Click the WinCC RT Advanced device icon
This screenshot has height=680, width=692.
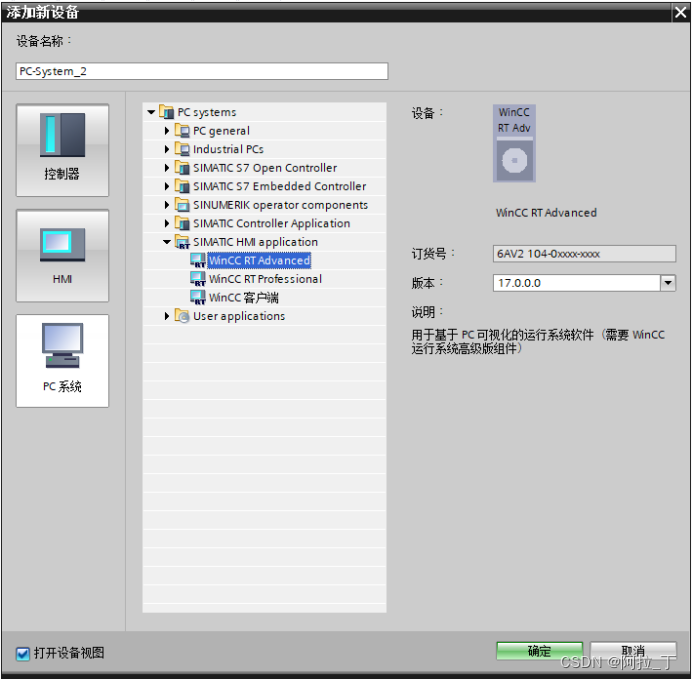click(x=198, y=260)
